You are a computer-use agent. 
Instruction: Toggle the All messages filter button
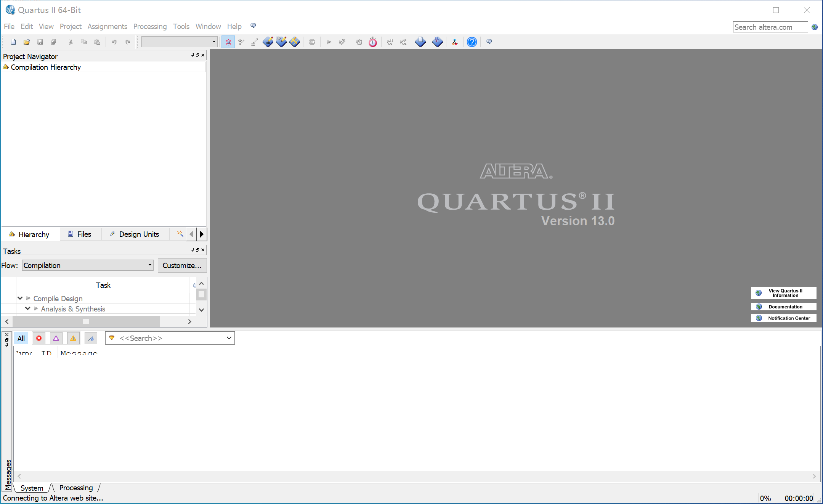(21, 338)
